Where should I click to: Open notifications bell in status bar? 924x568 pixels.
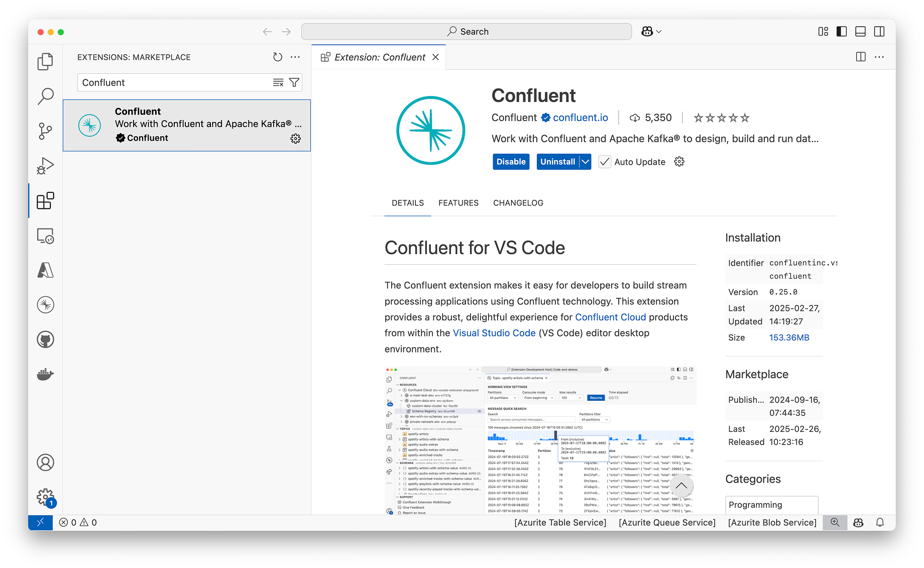tap(880, 522)
